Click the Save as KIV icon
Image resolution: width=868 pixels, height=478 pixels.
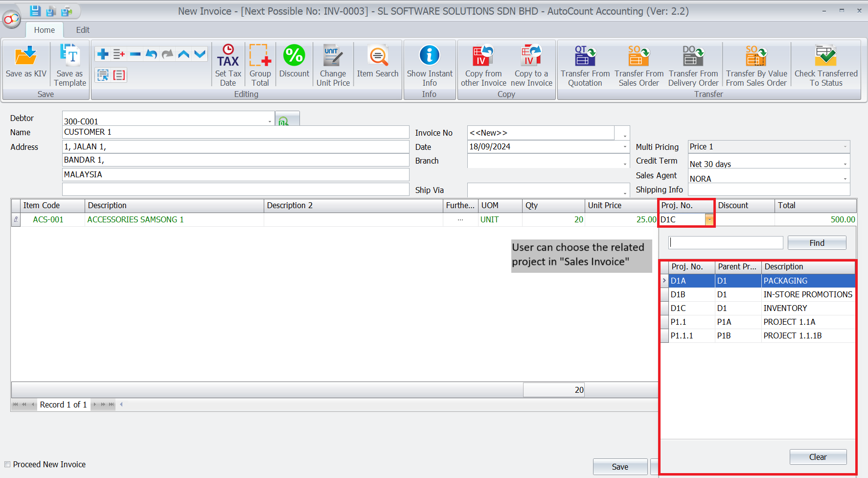coord(26,56)
